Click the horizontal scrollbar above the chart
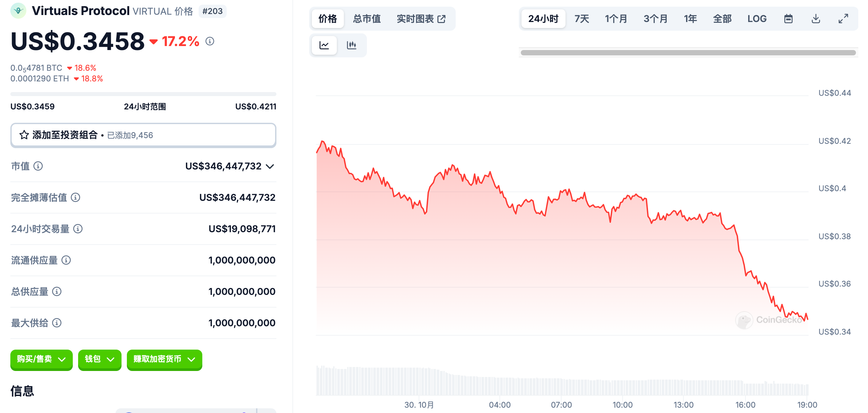 pyautogui.click(x=688, y=53)
